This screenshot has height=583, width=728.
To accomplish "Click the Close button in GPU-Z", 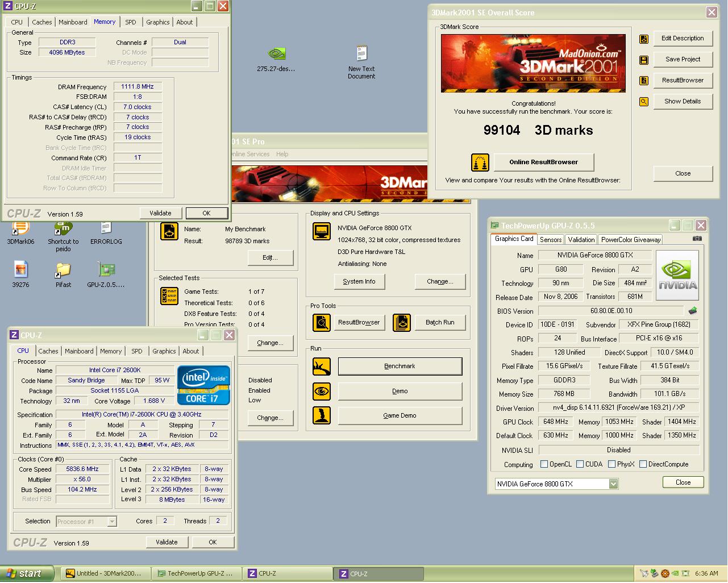I will click(683, 482).
